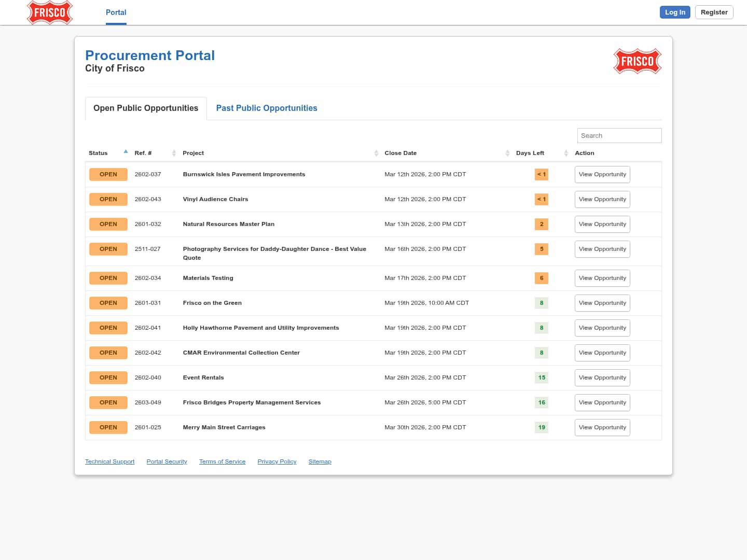Open the Privacy Policy footer link
The height and width of the screenshot is (560, 747).
pyautogui.click(x=276, y=461)
